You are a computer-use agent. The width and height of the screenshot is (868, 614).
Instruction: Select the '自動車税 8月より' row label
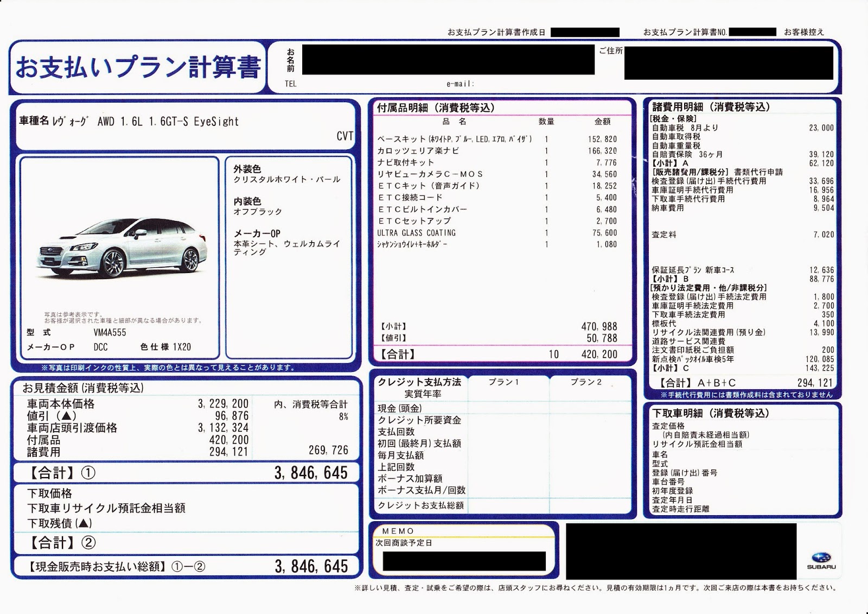tap(685, 128)
